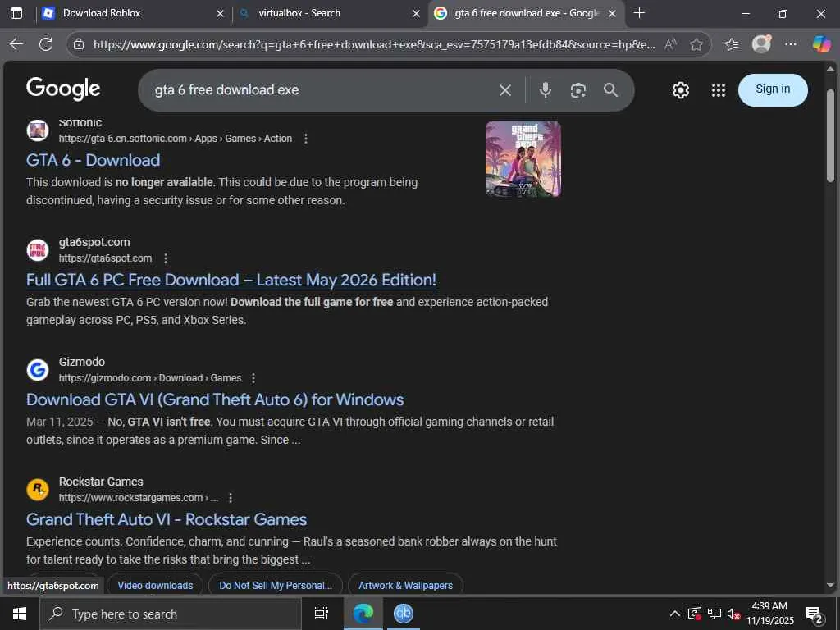This screenshot has height=630, width=840.
Task: Refresh the current page
Action: (46, 44)
